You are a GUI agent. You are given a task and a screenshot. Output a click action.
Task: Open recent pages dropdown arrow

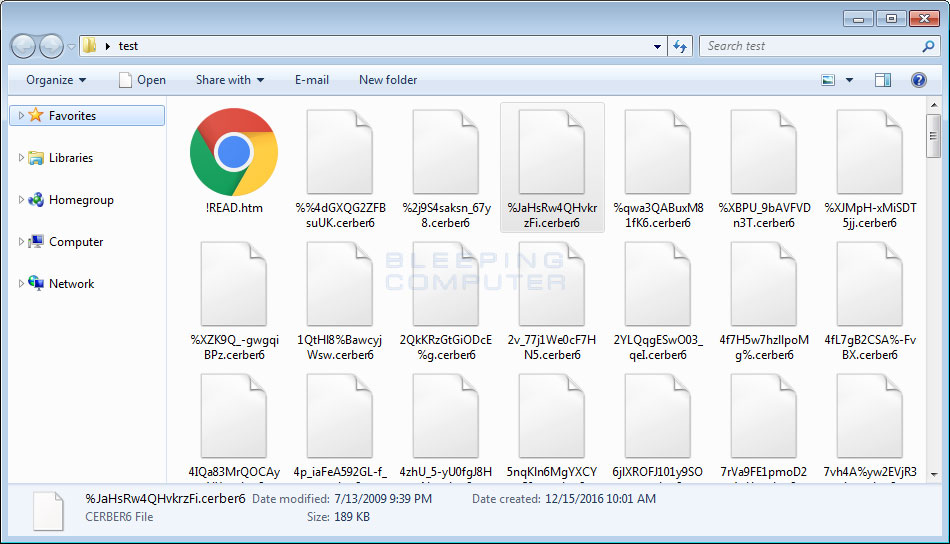coord(71,47)
